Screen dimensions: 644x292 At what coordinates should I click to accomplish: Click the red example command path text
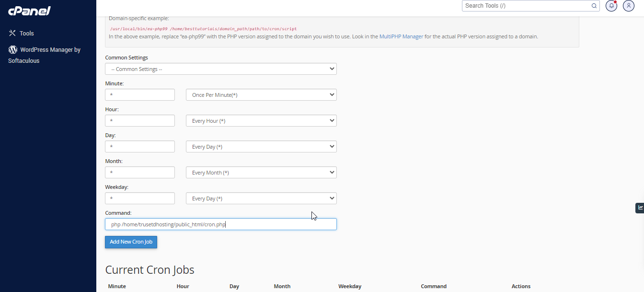pos(204,29)
